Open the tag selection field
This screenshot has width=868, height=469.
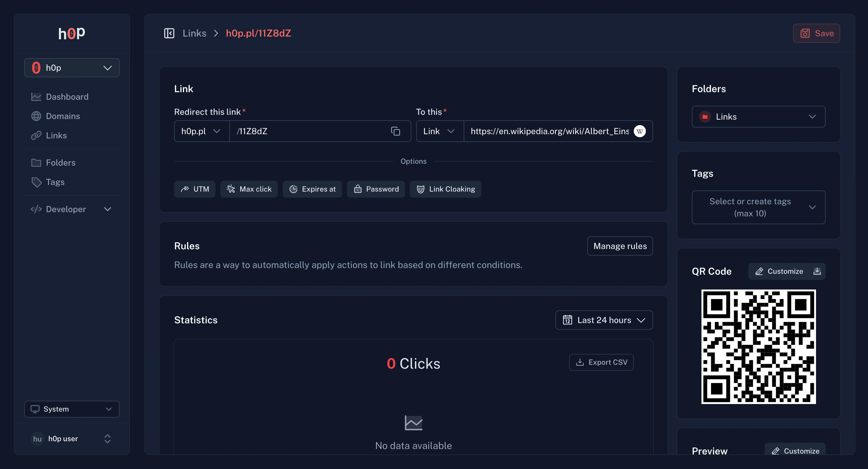point(758,207)
